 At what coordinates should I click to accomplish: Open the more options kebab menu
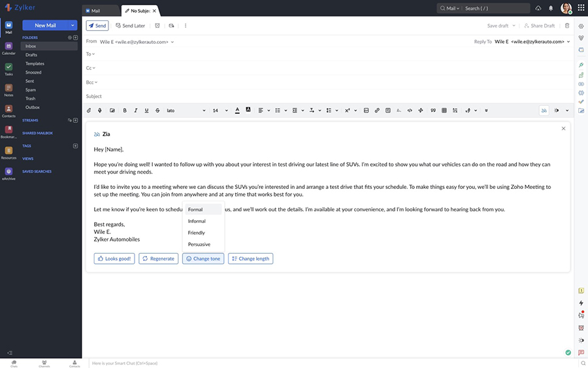coord(186,25)
